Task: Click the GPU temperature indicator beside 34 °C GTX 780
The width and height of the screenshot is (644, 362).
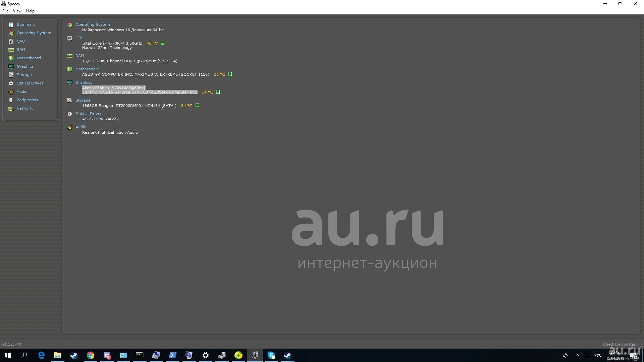Action: coord(218,92)
